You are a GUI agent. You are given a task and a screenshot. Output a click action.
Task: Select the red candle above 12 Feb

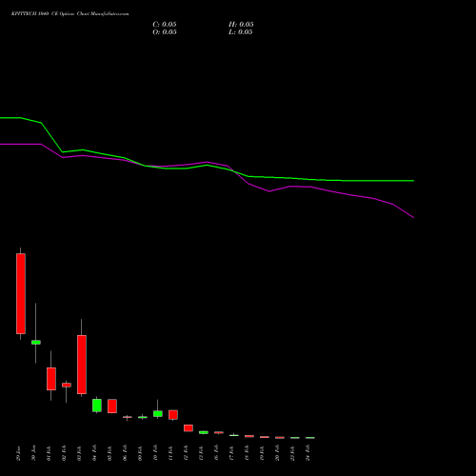(188, 427)
